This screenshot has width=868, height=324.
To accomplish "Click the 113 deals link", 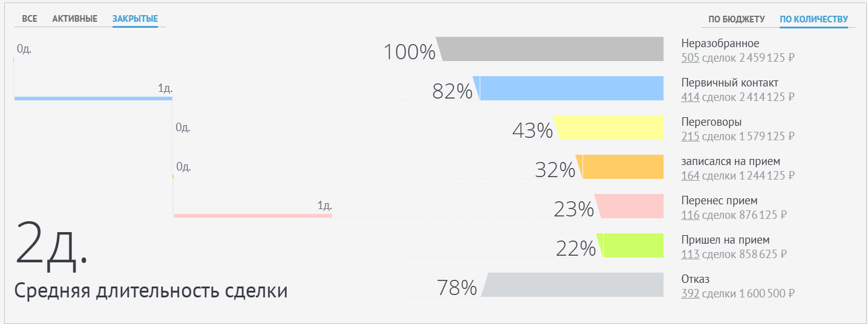I will (690, 254).
